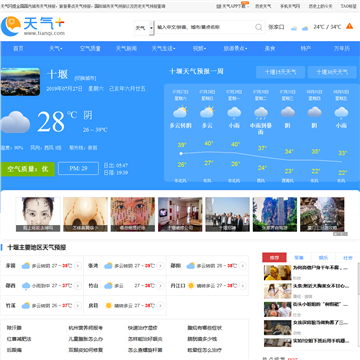
Task: Open 美食 in the navigation bar
Action: click(270, 49)
